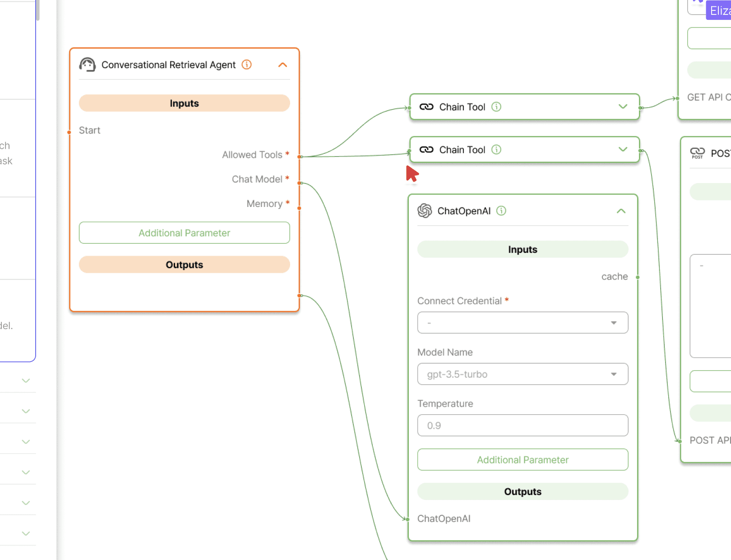
Task: Open the Model Name gpt-3.5-turbo dropdown
Action: pos(523,374)
